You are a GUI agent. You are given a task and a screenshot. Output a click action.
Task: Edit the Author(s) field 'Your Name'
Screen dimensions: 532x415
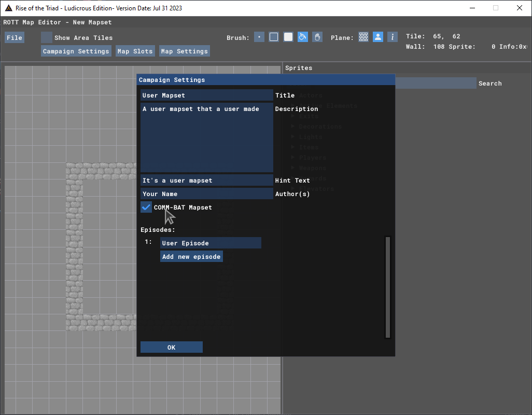tap(206, 194)
